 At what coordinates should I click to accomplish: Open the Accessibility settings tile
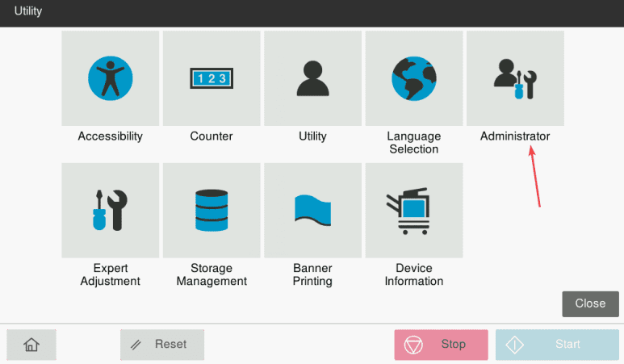tap(111, 78)
